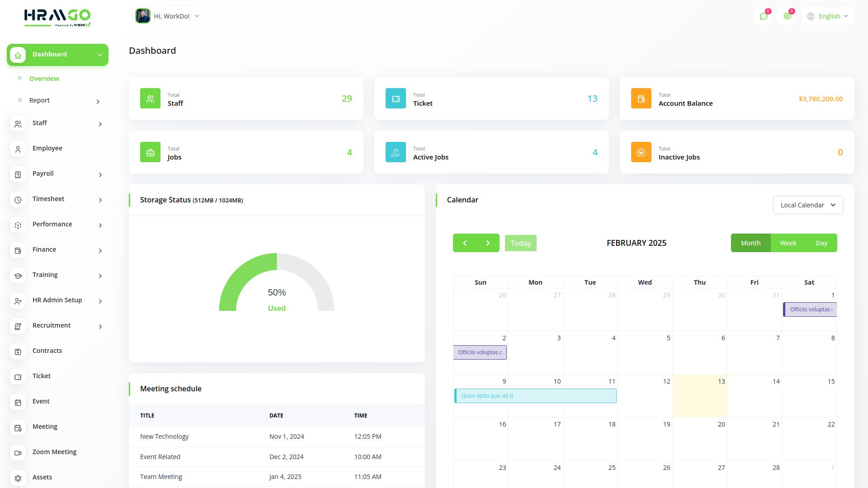The height and width of the screenshot is (488, 868).
Task: Enable Month view on the calendar
Action: (x=750, y=243)
